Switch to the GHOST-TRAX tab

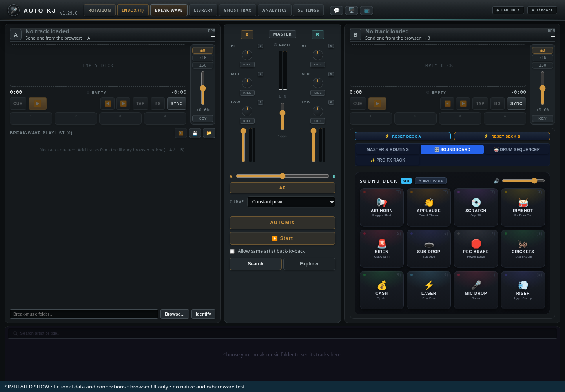coord(238,10)
